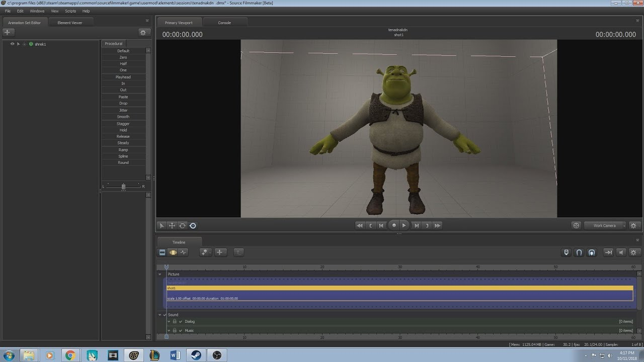Switch to the clip editor mode
This screenshot has width=644, height=362.
click(162, 252)
